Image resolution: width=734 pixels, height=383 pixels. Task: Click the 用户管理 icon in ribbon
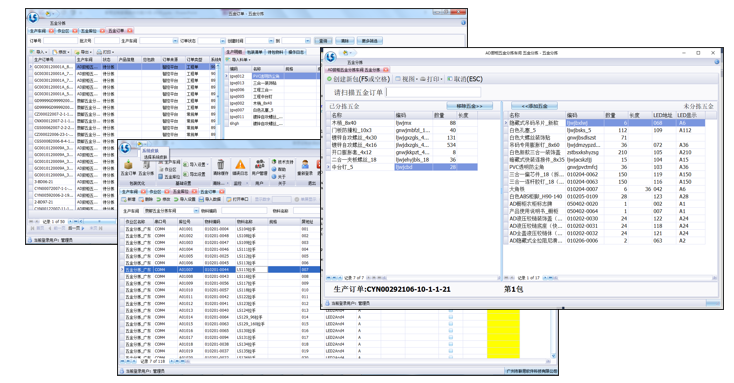[x=259, y=168]
